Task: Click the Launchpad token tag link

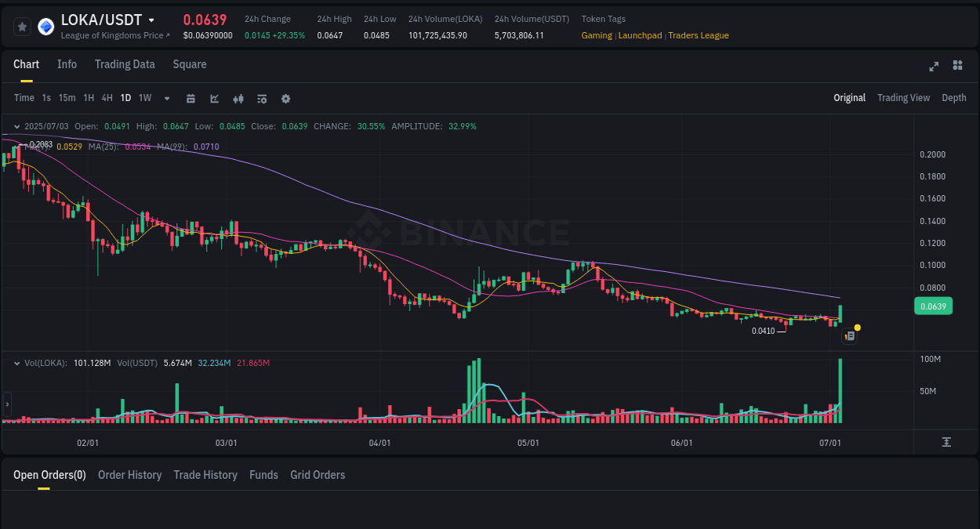Action: pyautogui.click(x=640, y=35)
